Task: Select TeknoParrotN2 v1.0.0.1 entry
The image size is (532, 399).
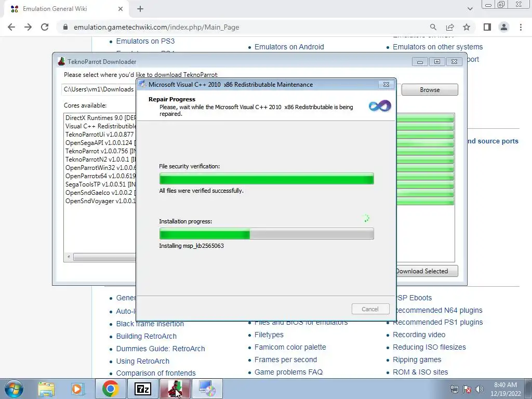Action: (x=100, y=159)
